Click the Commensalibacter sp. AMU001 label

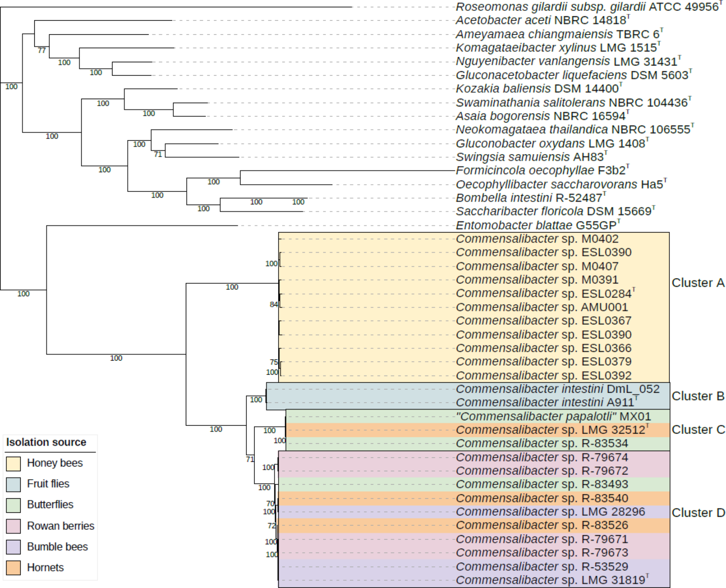(x=542, y=307)
